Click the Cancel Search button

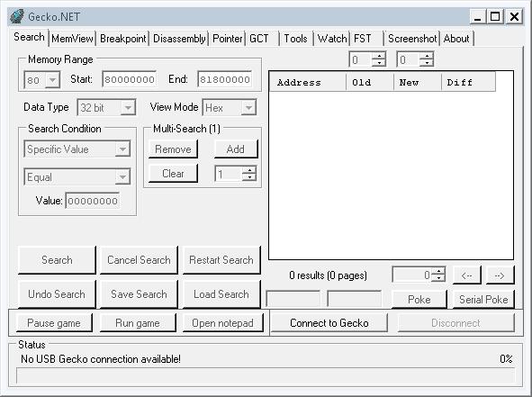coord(139,260)
